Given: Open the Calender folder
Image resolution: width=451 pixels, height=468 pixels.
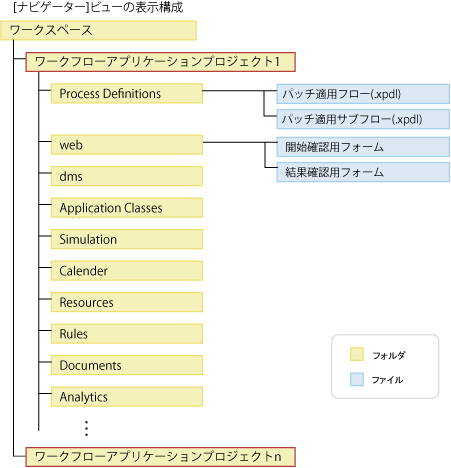Looking at the screenshot, I should (127, 271).
